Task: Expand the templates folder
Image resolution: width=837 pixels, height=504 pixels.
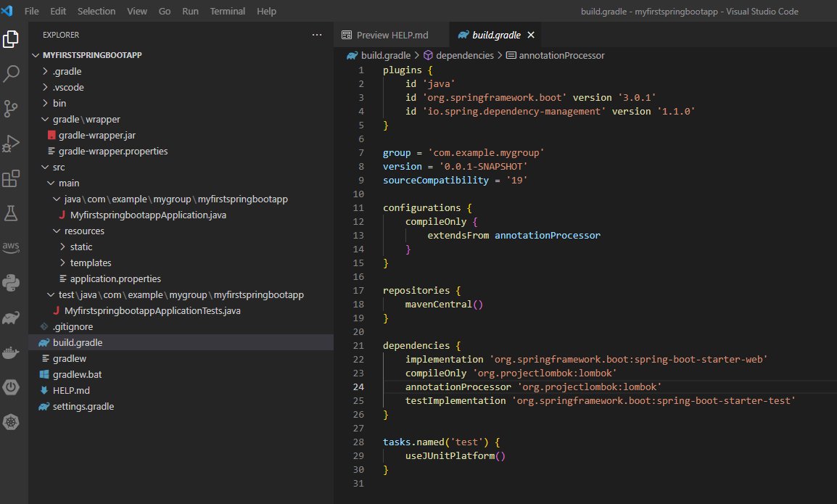Action: click(62, 263)
